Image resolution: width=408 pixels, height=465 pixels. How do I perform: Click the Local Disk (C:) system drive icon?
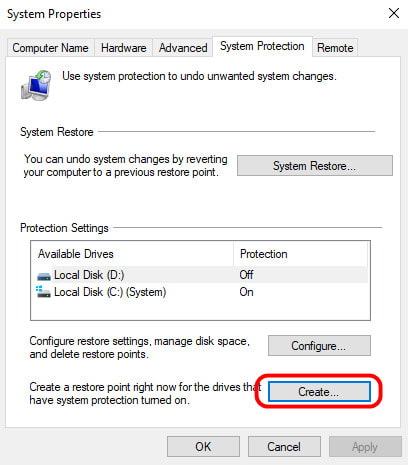pyautogui.click(x=43, y=292)
